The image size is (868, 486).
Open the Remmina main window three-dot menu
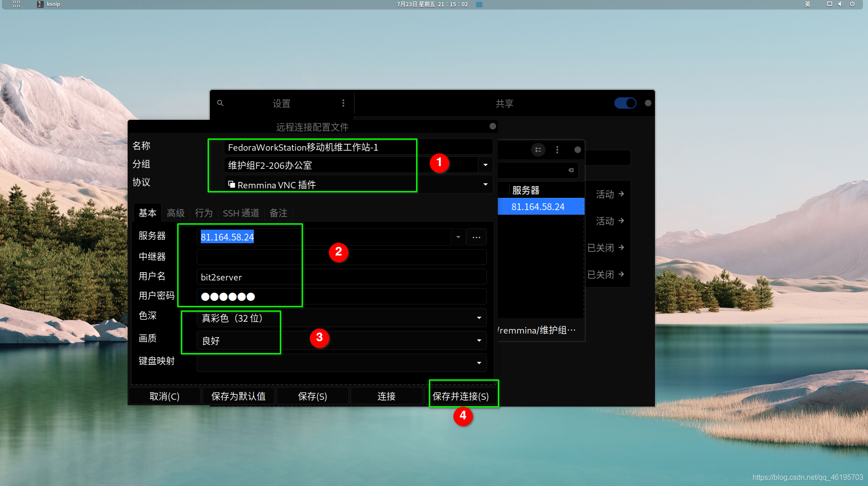pyautogui.click(x=557, y=150)
